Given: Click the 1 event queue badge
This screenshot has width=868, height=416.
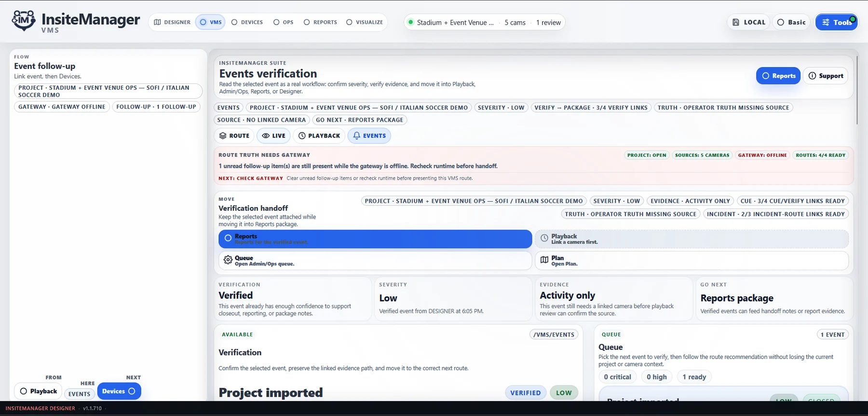Looking at the screenshot, I should click(x=833, y=334).
